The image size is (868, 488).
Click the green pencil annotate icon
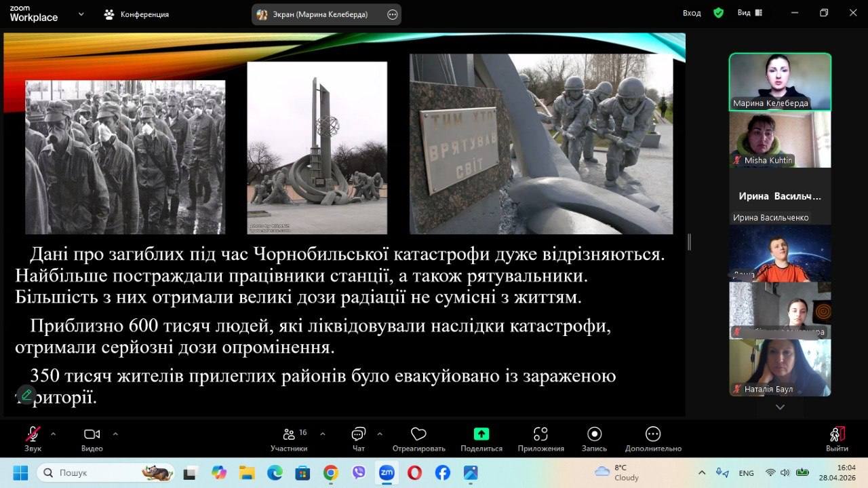coord(26,394)
